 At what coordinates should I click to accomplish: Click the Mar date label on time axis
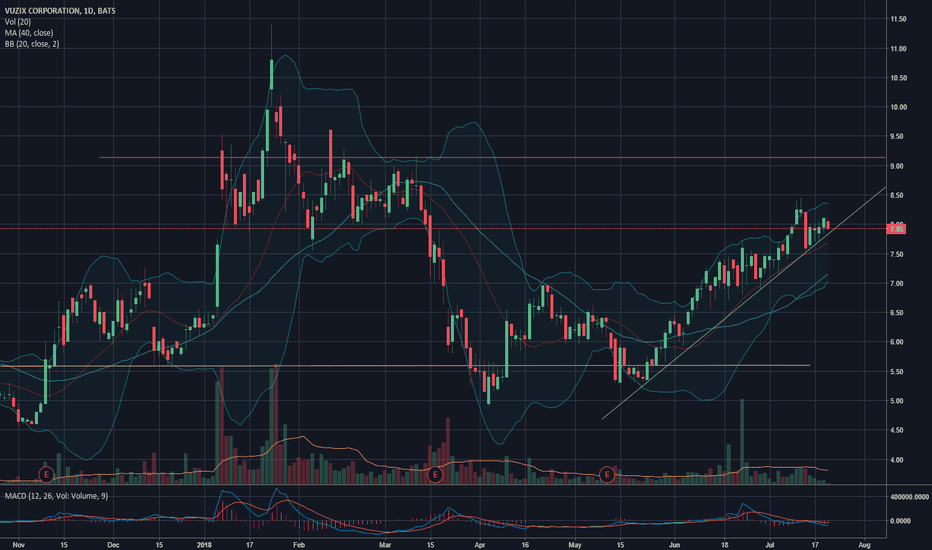click(x=385, y=544)
